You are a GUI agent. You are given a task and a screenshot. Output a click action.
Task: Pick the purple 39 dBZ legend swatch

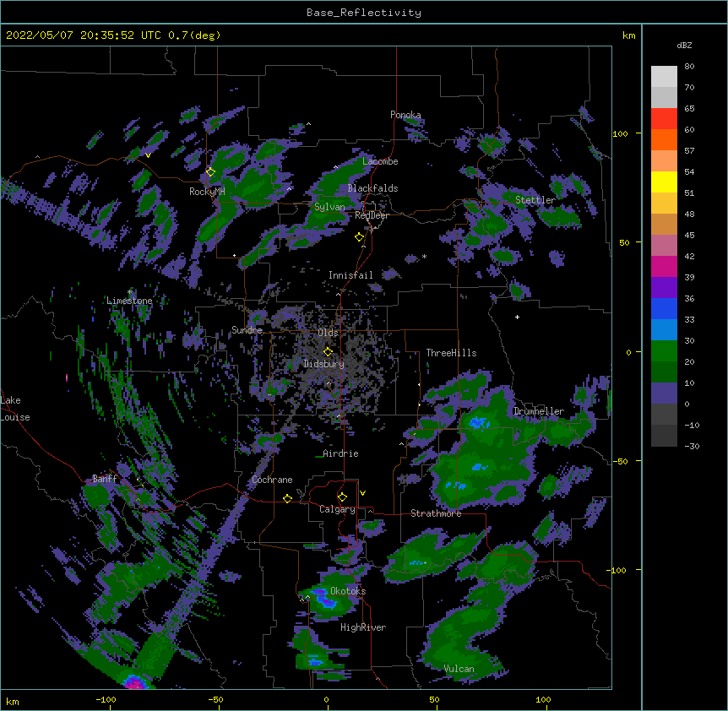664,287
